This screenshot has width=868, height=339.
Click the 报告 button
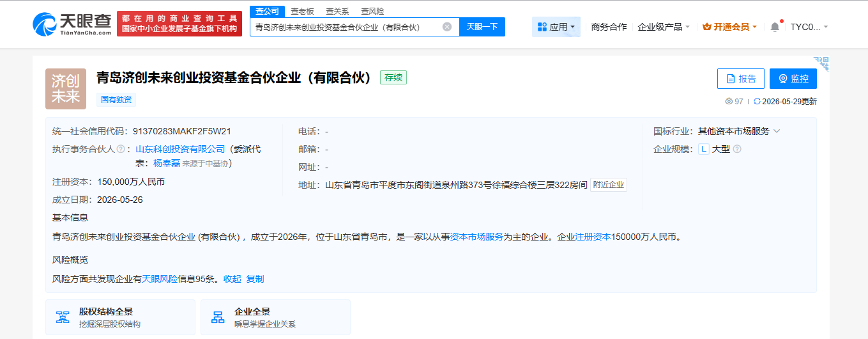(x=741, y=79)
